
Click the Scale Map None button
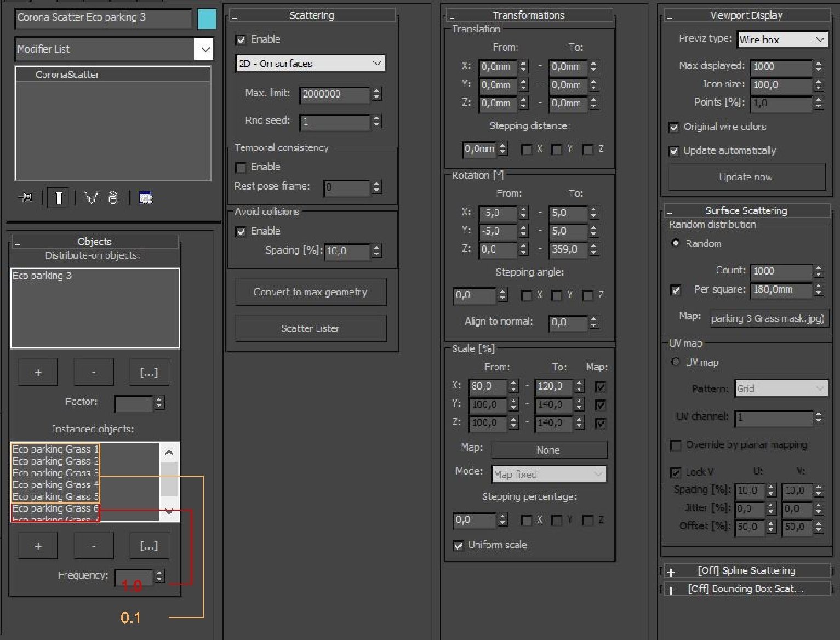[549, 450]
